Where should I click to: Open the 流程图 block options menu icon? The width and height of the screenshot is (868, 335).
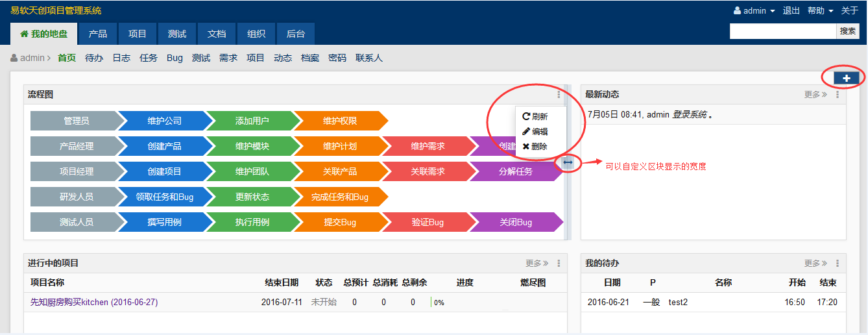[559, 95]
